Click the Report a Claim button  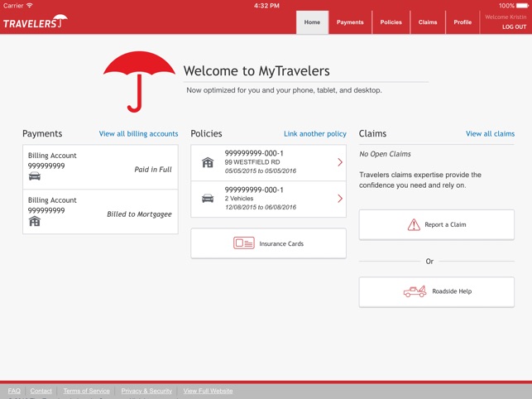point(437,224)
